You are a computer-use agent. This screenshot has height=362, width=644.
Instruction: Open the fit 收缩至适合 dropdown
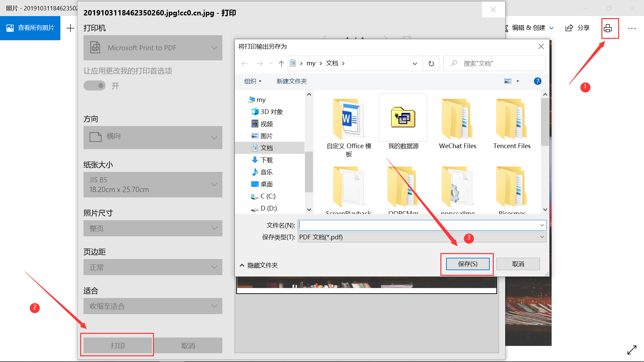click(x=153, y=306)
